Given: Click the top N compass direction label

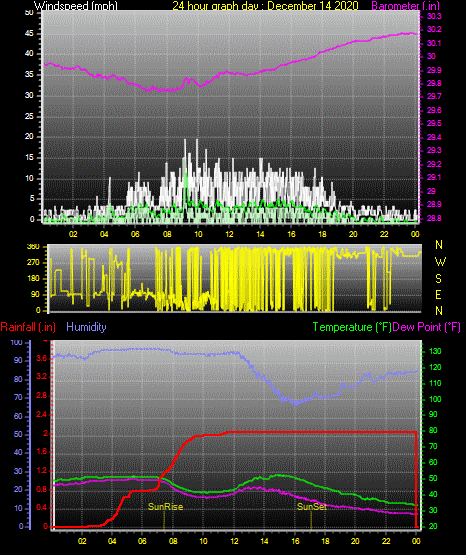Looking at the screenshot, I should pos(439,245).
